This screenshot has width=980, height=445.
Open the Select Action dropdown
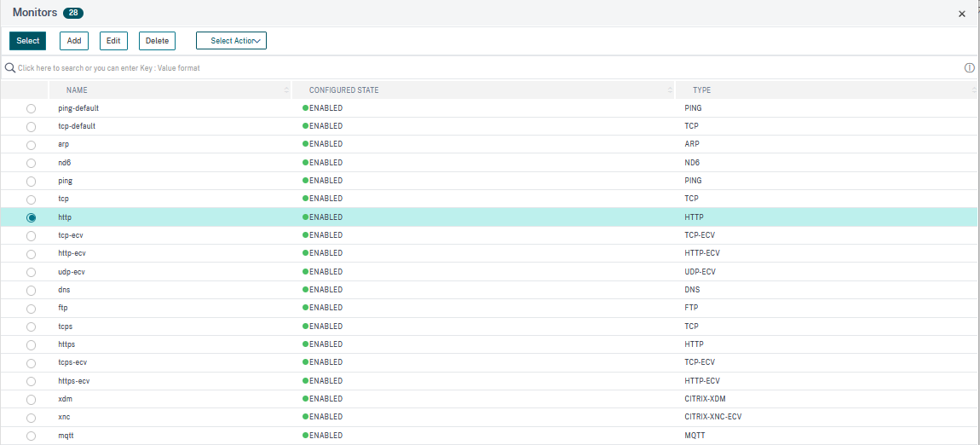coord(231,41)
